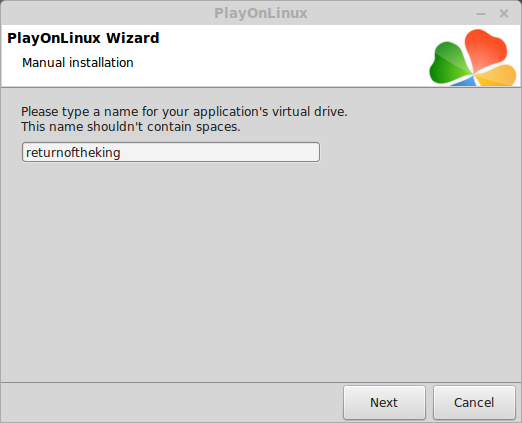522x423 pixels.
Task: Click the word "returnoftheking" in the field
Action: click(x=73, y=153)
